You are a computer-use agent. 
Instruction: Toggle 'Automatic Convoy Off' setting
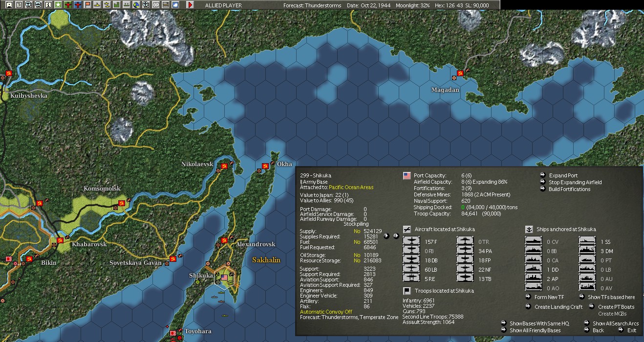(x=326, y=312)
